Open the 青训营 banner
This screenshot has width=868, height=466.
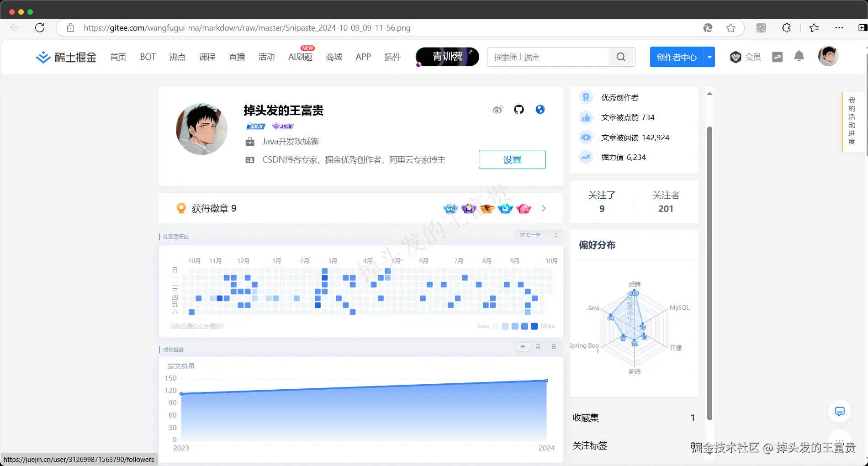(447, 57)
